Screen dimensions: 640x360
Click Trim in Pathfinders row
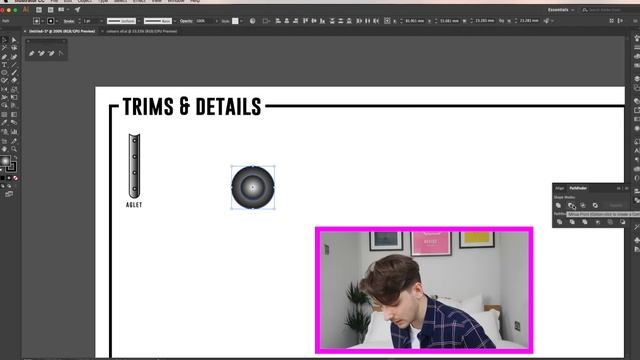click(572, 222)
